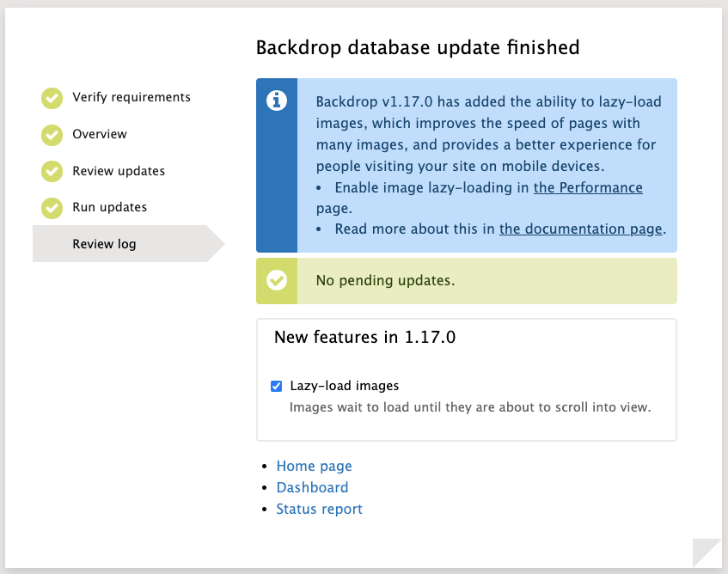728x574 pixels.
Task: View the Status report
Action: click(x=319, y=509)
